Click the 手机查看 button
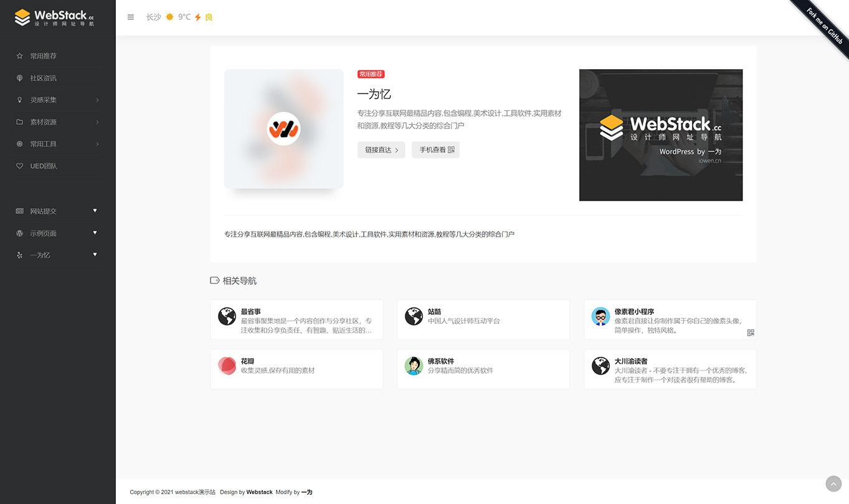The height and width of the screenshot is (504, 849). click(435, 150)
